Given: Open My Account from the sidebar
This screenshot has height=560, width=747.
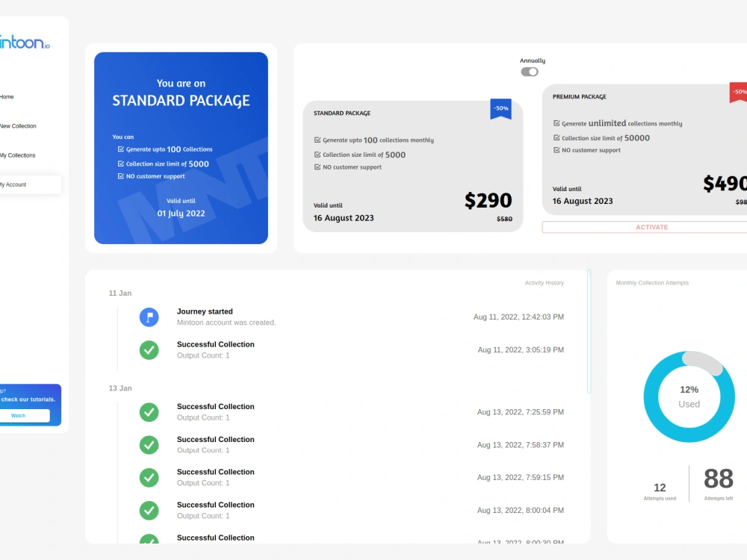Looking at the screenshot, I should click(15, 184).
